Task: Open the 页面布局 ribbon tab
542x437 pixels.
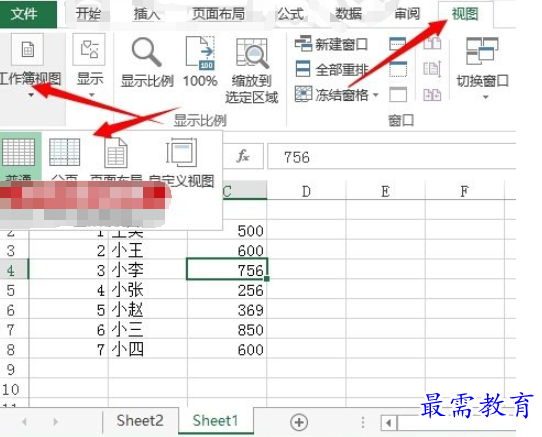Action: click(218, 15)
